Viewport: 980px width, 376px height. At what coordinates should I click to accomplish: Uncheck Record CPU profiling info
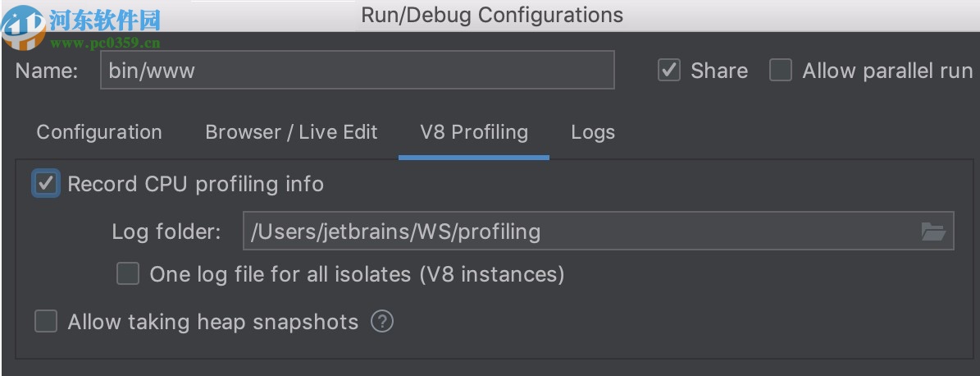(x=46, y=184)
